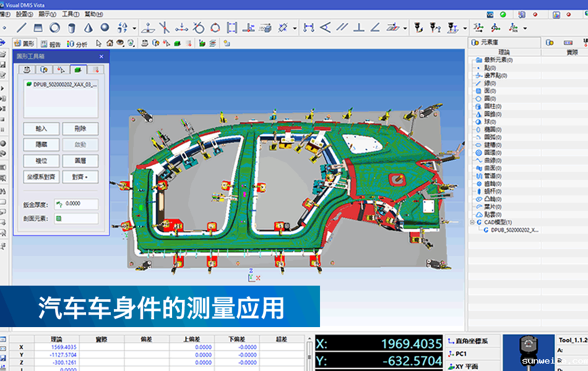Open the 對齊 alignment dropdown button

tap(80, 177)
